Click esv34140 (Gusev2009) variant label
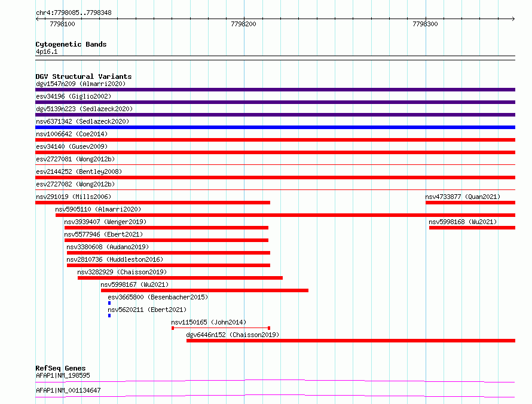Image resolution: width=532 pixels, height=404 pixels. 72,146
